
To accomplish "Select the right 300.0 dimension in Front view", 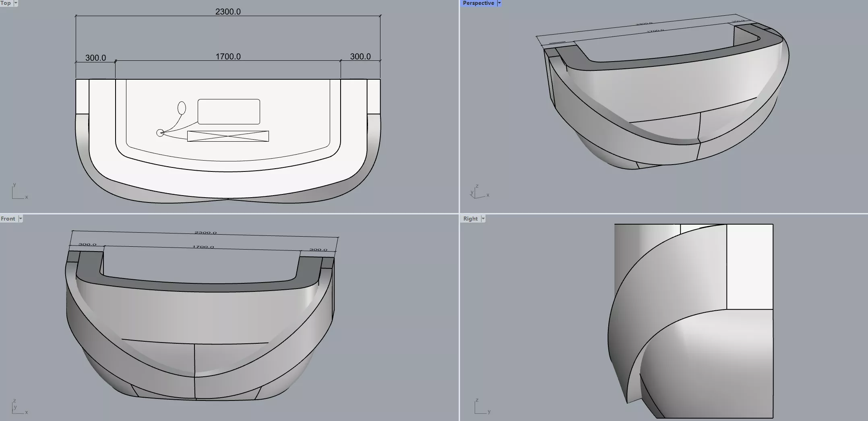I will click(318, 250).
